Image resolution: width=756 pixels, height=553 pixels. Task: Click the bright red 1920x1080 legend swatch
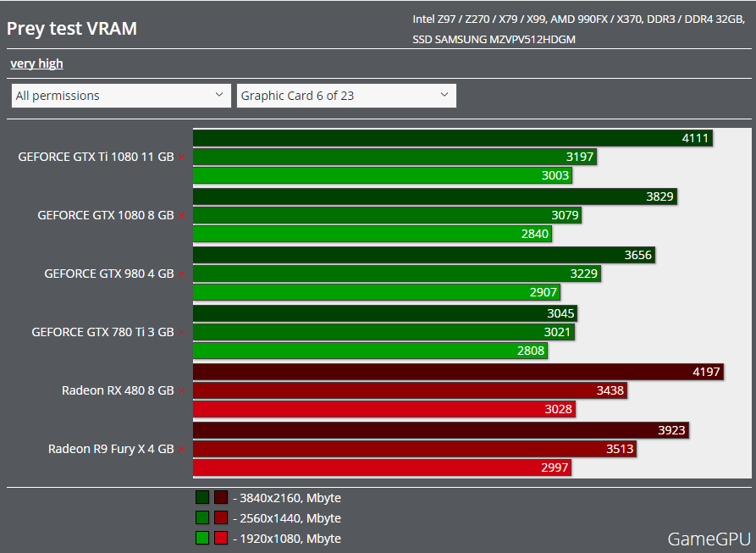tap(221, 538)
